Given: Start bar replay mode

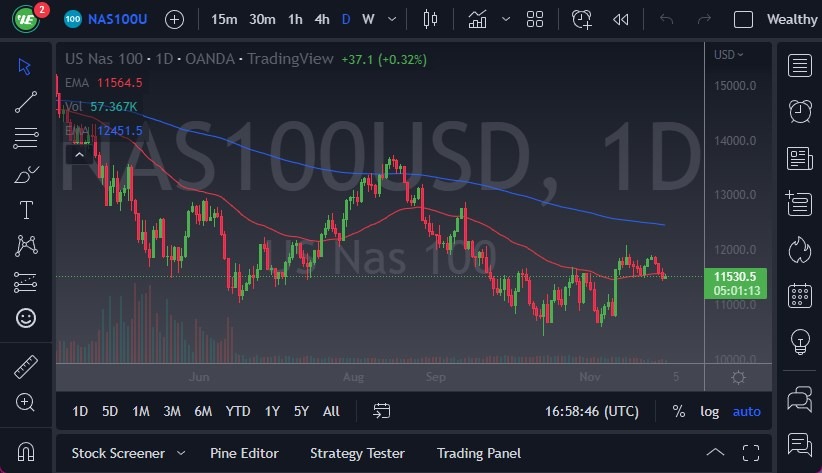Looking at the screenshot, I should (x=621, y=20).
